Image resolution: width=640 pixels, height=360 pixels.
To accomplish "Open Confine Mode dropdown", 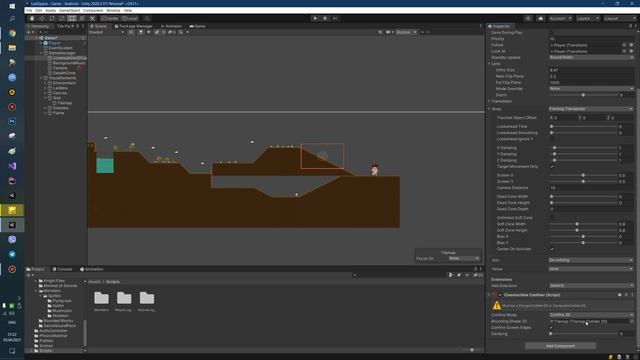I will (x=591, y=315).
